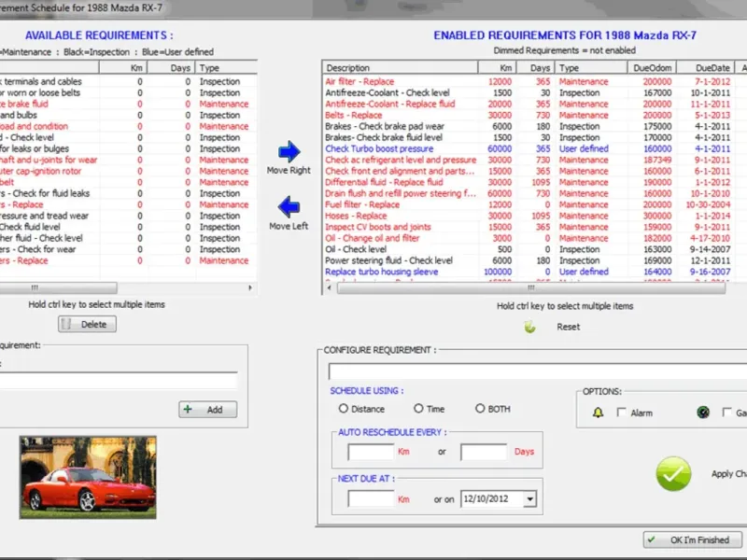Click Type column header in Enabled list
The height and width of the screenshot is (560, 747).
591,68
